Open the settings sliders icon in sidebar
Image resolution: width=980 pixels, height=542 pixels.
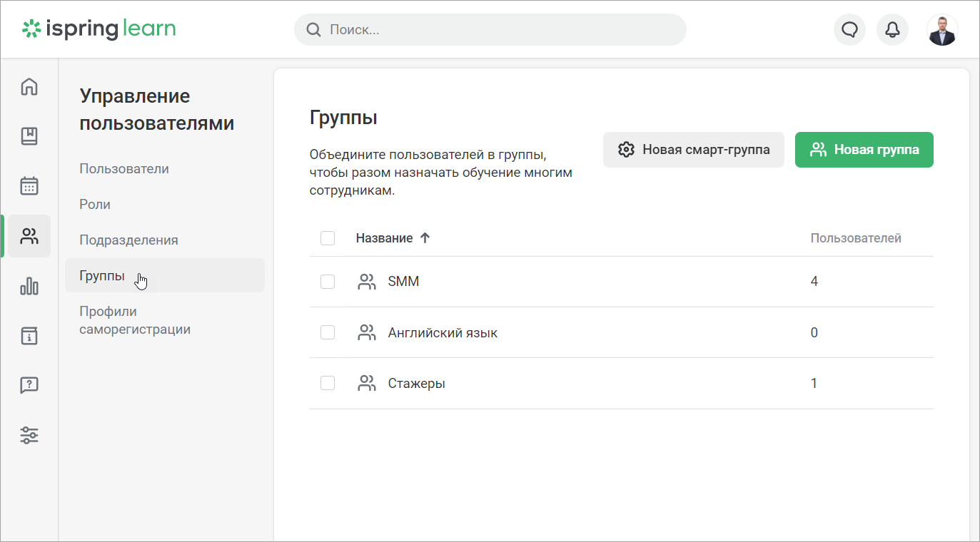point(29,435)
